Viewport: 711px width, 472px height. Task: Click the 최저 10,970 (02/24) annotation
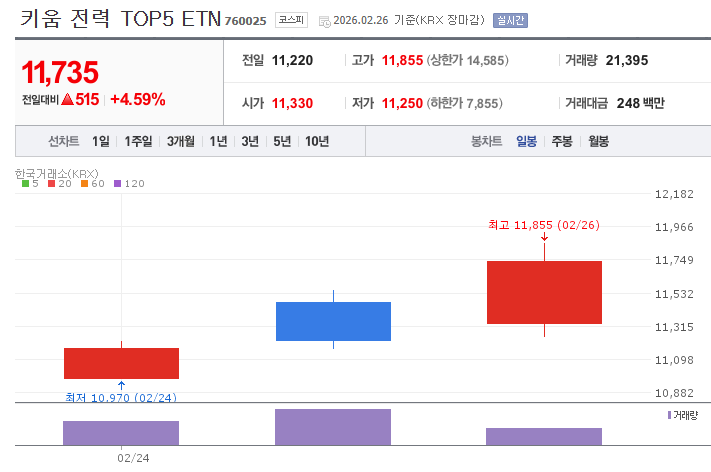pos(121,398)
